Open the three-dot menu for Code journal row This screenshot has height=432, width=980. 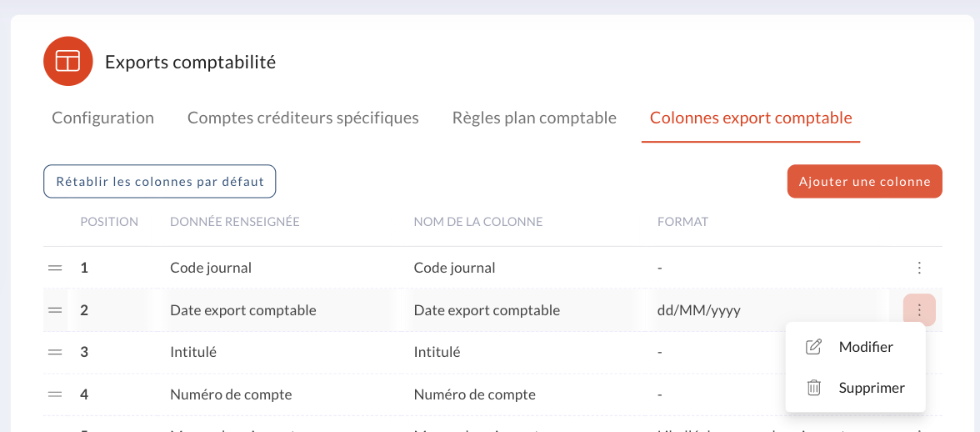click(x=918, y=269)
